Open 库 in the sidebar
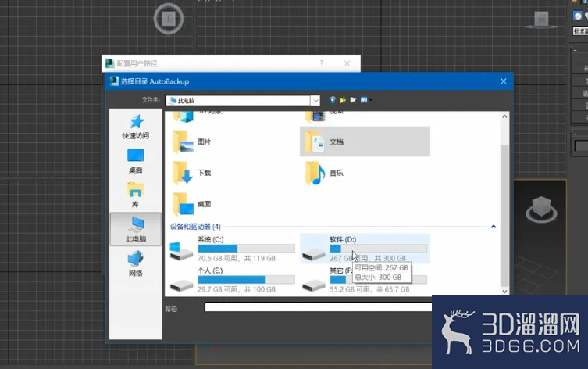Screen dimensions: 588x369 tap(136, 195)
